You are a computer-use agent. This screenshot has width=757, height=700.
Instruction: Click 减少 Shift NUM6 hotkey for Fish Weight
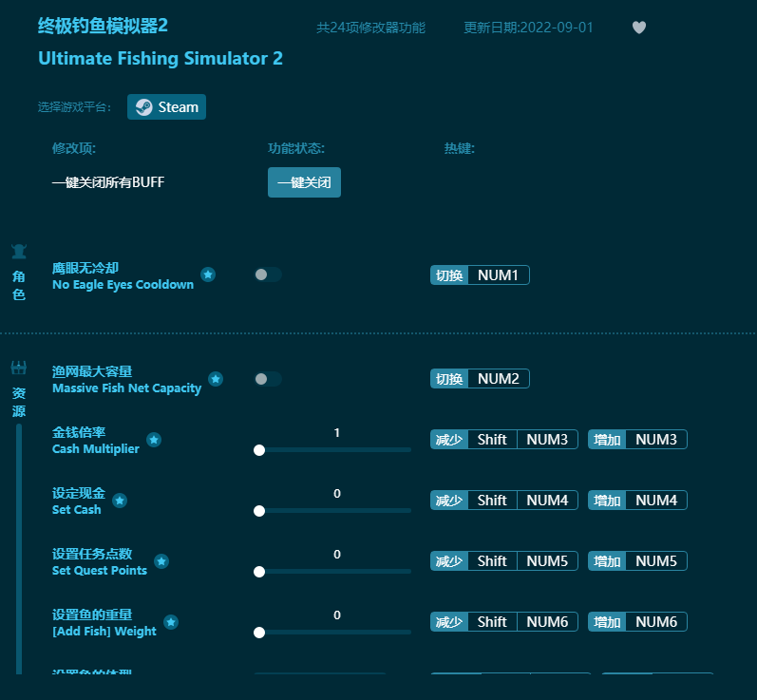(504, 622)
